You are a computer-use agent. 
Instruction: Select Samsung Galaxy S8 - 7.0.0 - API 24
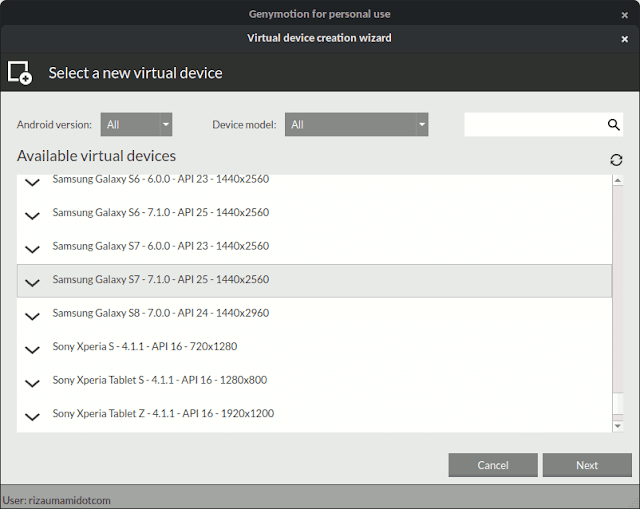tap(314, 314)
